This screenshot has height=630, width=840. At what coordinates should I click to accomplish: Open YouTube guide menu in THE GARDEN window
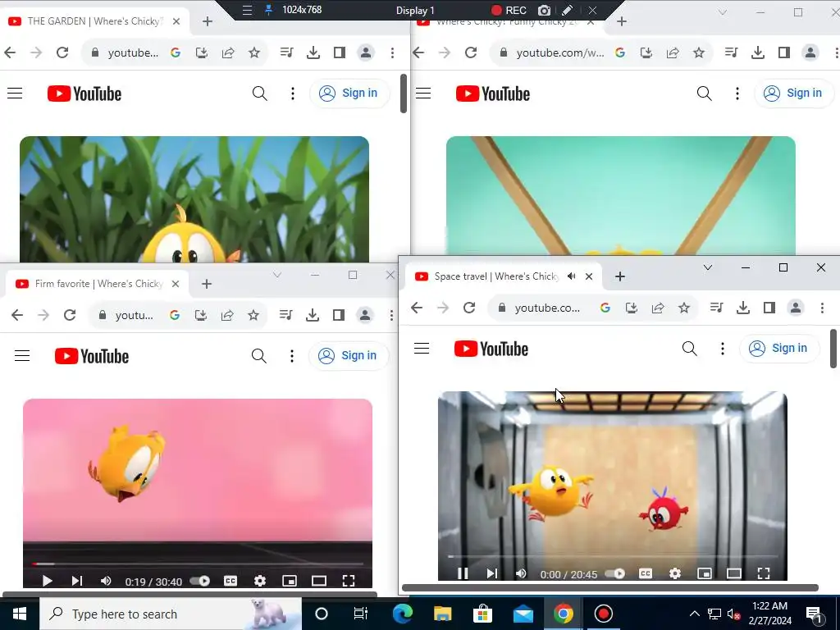point(15,94)
